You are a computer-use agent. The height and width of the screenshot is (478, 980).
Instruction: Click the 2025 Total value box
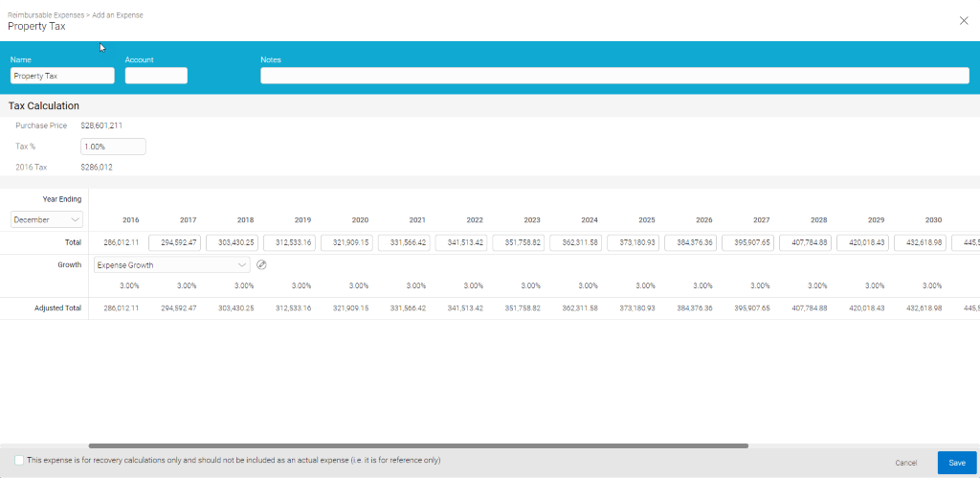tap(634, 243)
